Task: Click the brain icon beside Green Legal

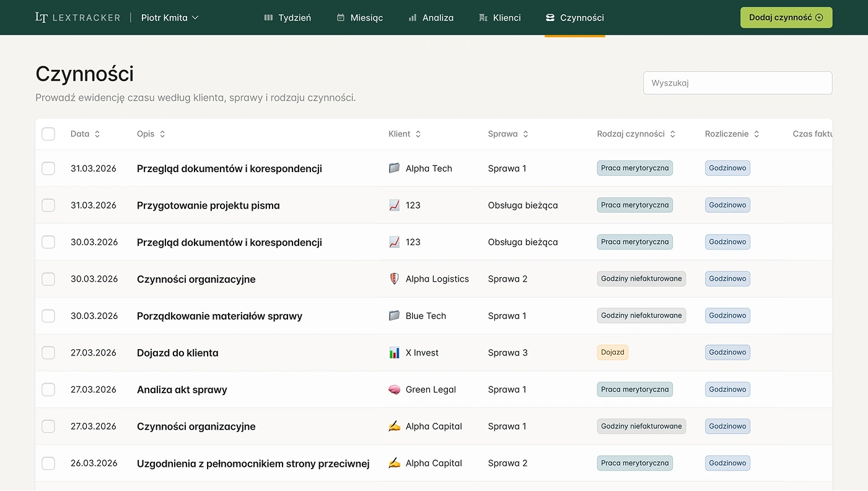Action: [394, 389]
